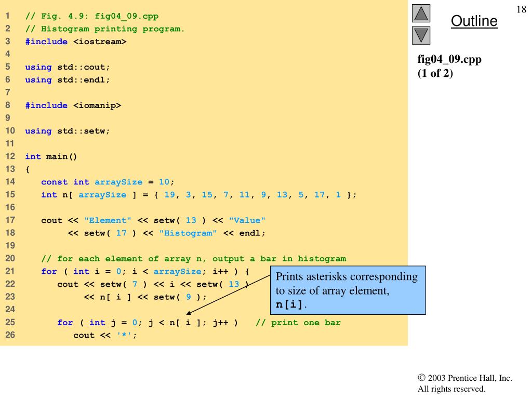
Task: Click the 'int main()' line
Action: 51,156
